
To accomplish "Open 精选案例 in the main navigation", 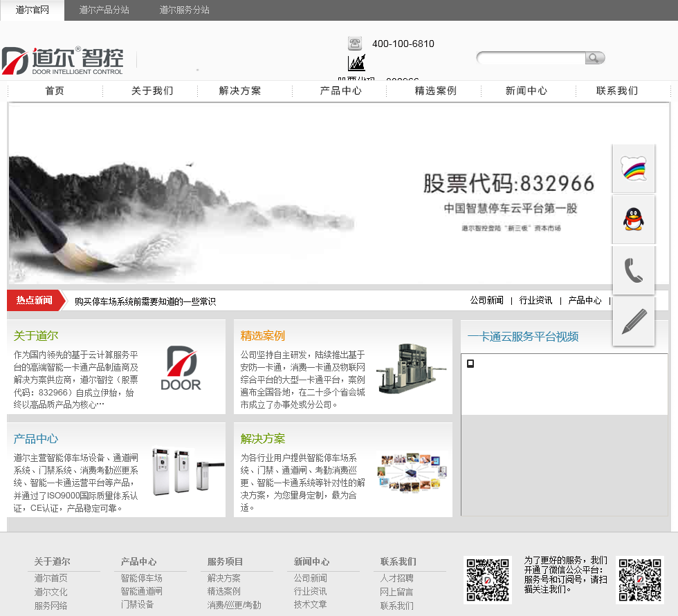I will [x=436, y=91].
